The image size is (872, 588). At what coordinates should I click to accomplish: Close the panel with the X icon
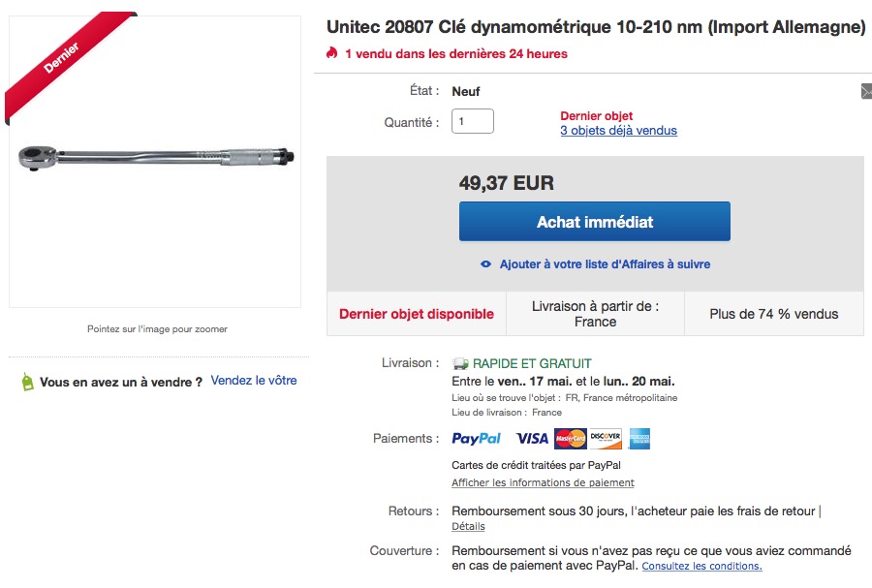[866, 92]
